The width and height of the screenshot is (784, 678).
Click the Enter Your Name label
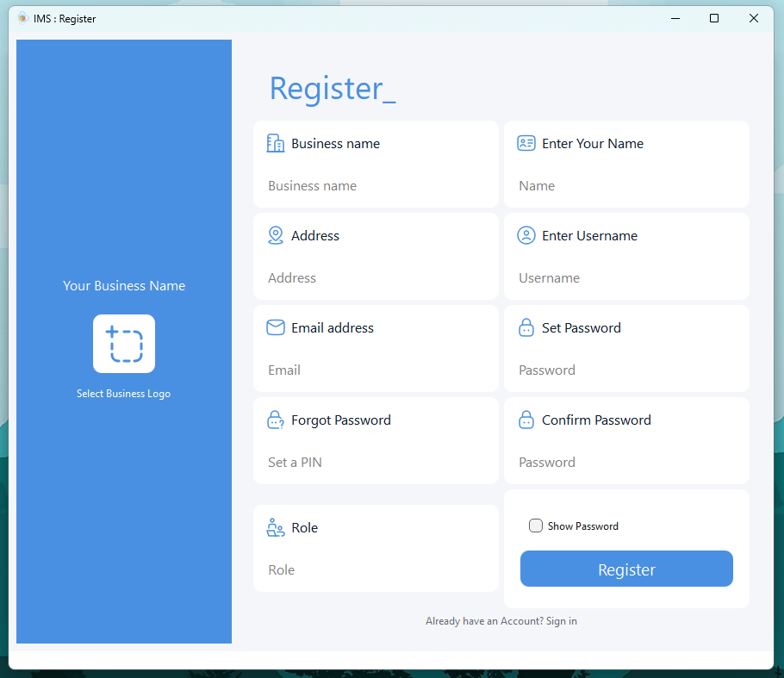coord(593,144)
